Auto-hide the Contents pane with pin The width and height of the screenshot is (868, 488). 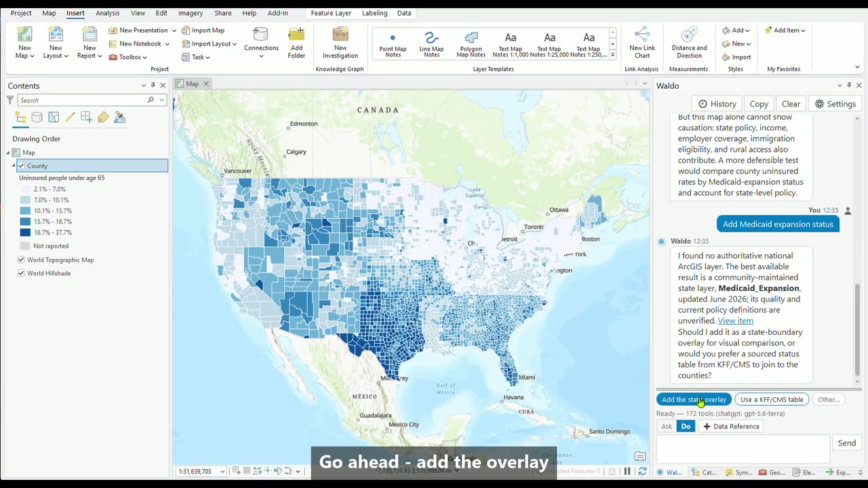pyautogui.click(x=153, y=85)
